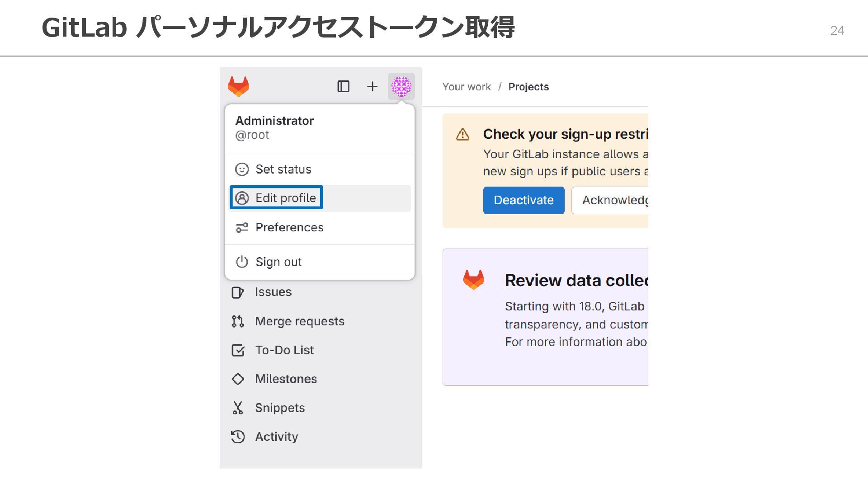Click the Projects breadcrumb

pyautogui.click(x=528, y=87)
